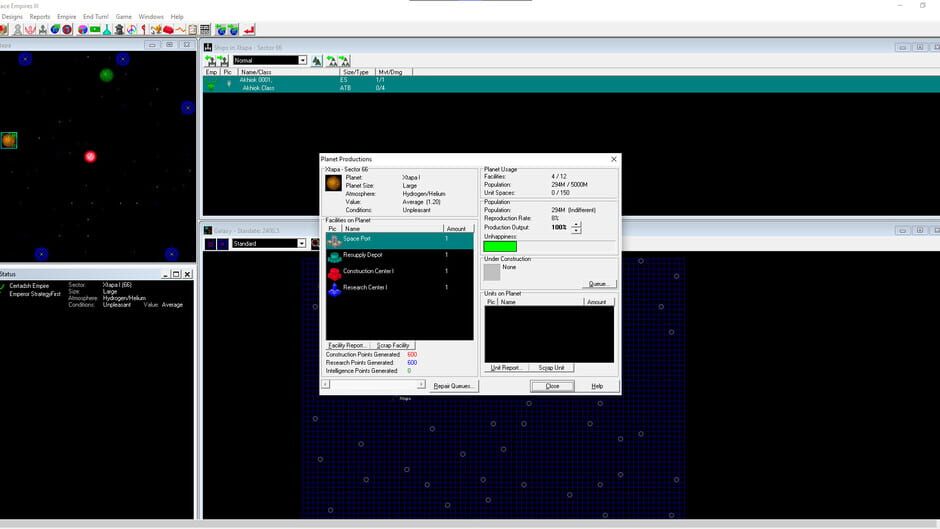Select the green star in the system map
The width and height of the screenshot is (940, 529).
click(106, 75)
